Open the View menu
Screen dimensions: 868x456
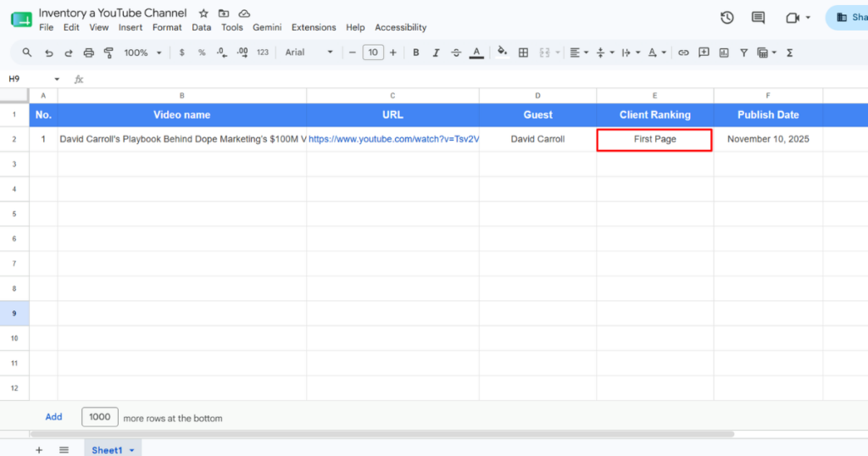[x=99, y=28]
